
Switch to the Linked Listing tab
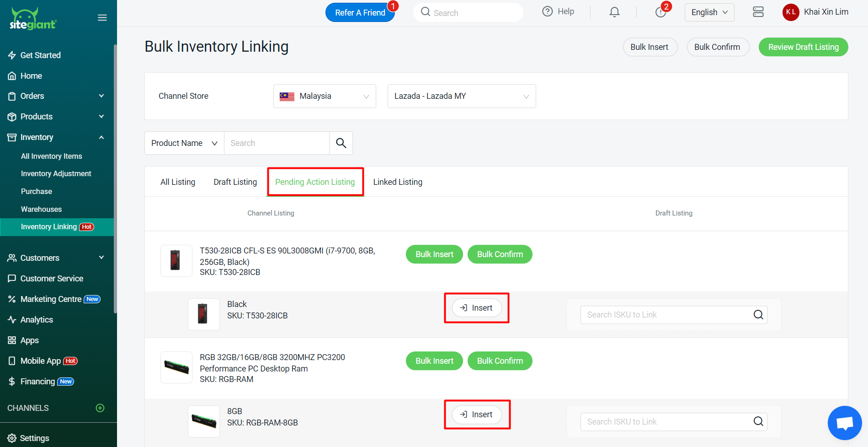[x=398, y=182]
